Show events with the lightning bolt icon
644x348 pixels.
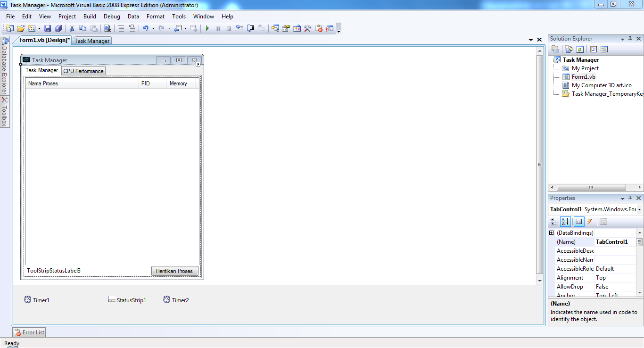click(x=589, y=222)
